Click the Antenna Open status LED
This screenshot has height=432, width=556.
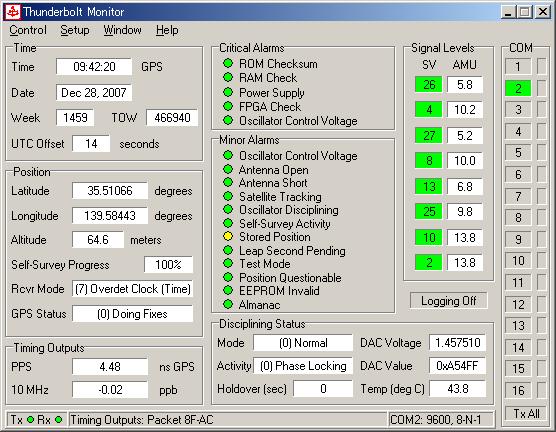[x=228, y=170]
